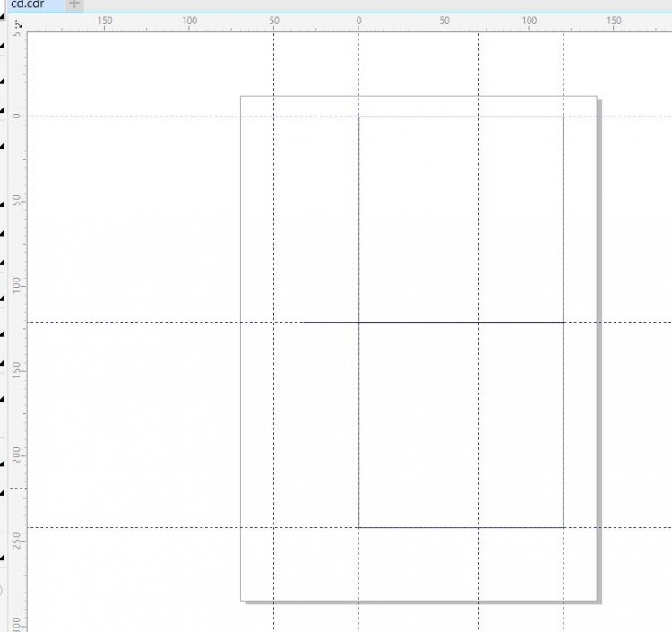Switch to the cd.cdr document tab
Image resolution: width=672 pixels, height=632 pixels.
point(29,4)
